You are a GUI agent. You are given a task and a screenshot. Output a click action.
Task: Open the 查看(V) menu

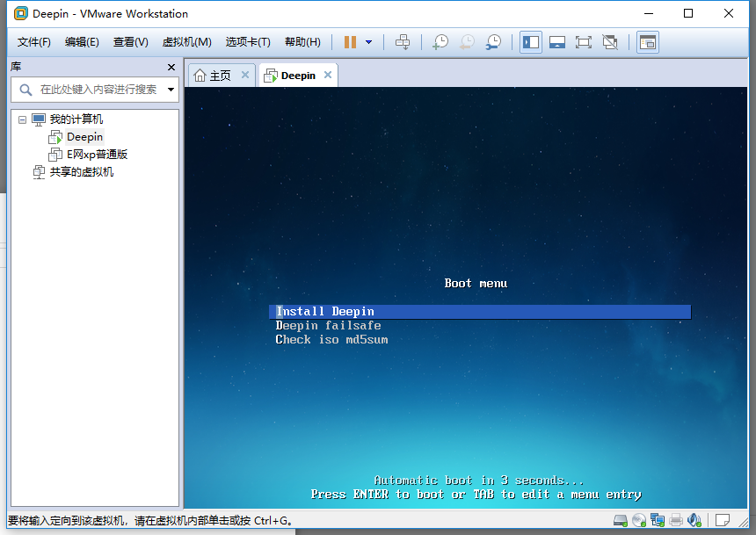point(131,42)
